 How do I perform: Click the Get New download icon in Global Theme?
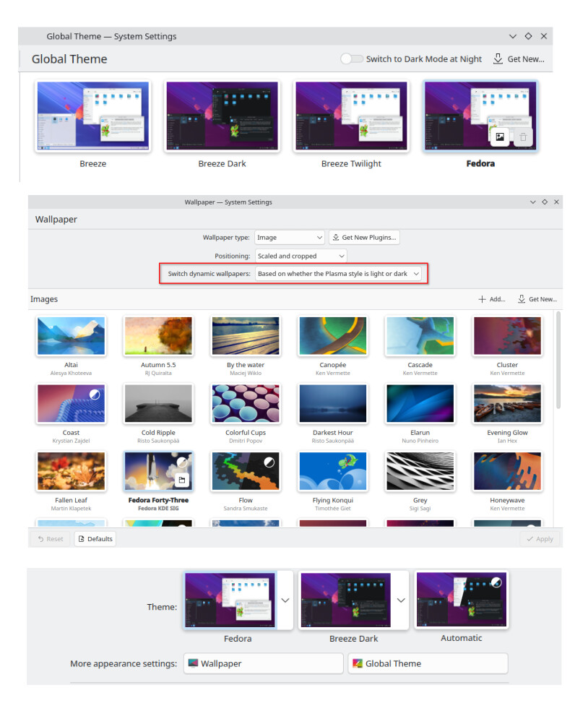(498, 59)
